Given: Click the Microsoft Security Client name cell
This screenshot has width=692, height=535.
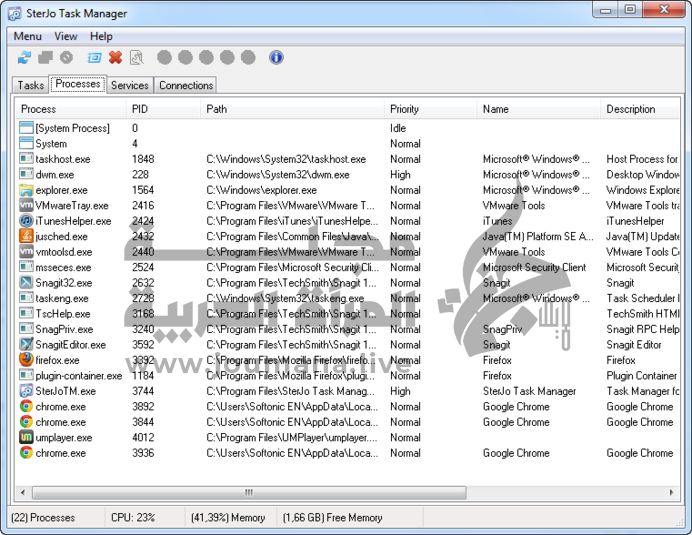Looking at the screenshot, I should (x=534, y=268).
